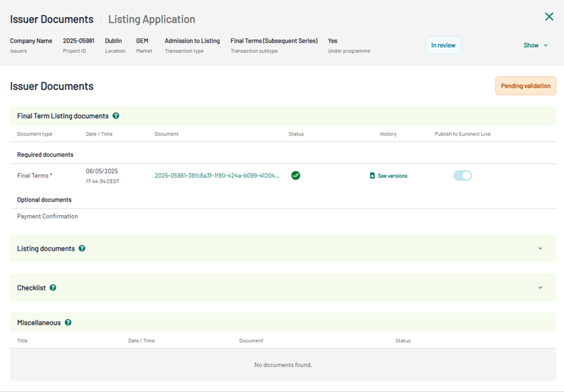
Task: Expand the Checklist section chevron
Action: 541,288
